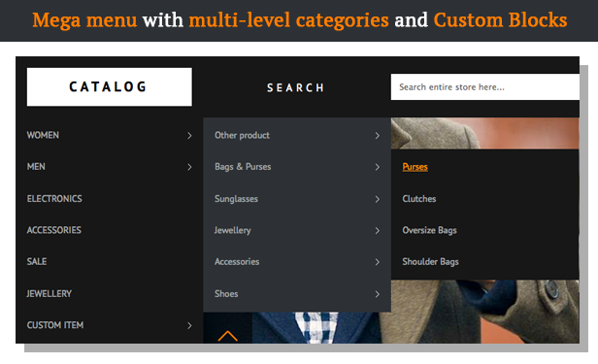The height and width of the screenshot is (364, 598).
Task: Open the Jewellery submenu arrow
Action: pyautogui.click(x=378, y=231)
